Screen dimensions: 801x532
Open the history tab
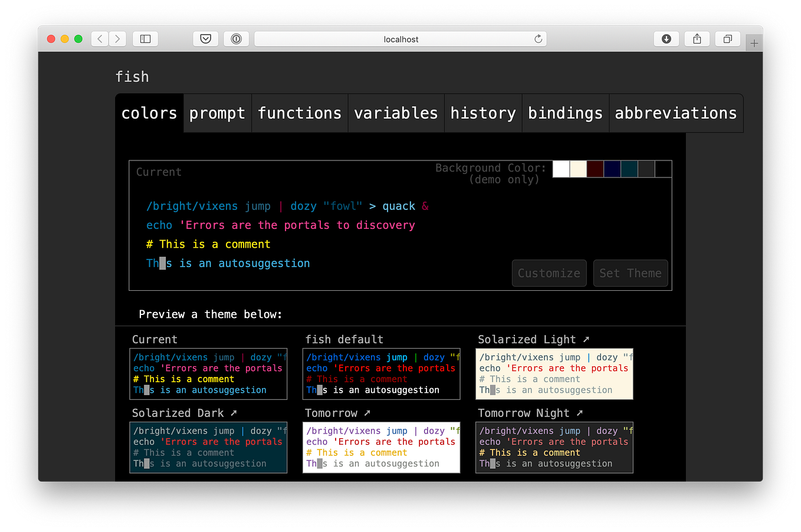[483, 113]
